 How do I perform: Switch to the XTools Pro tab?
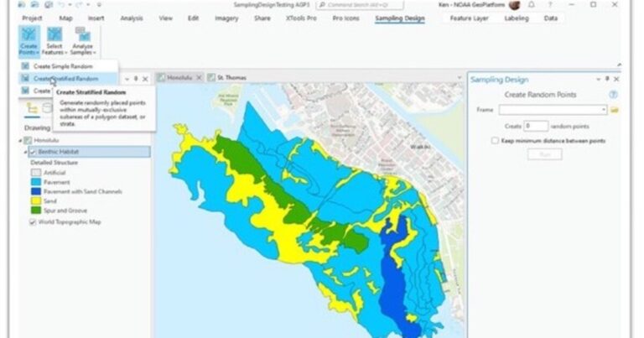click(301, 18)
